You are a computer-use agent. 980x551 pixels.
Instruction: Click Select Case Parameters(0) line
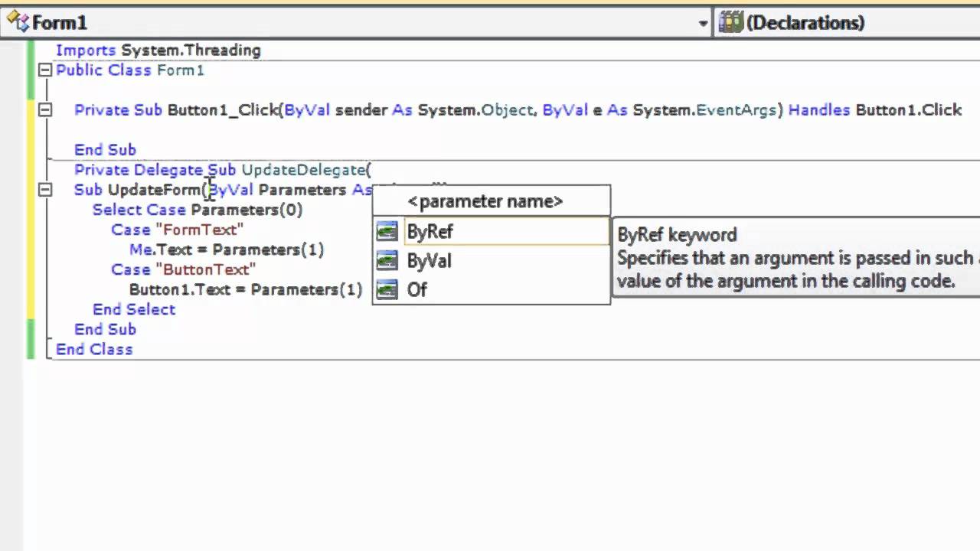click(198, 209)
